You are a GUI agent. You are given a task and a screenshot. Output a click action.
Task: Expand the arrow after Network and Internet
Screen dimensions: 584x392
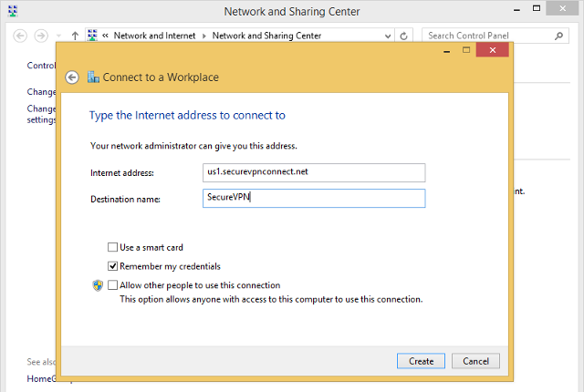tap(204, 36)
